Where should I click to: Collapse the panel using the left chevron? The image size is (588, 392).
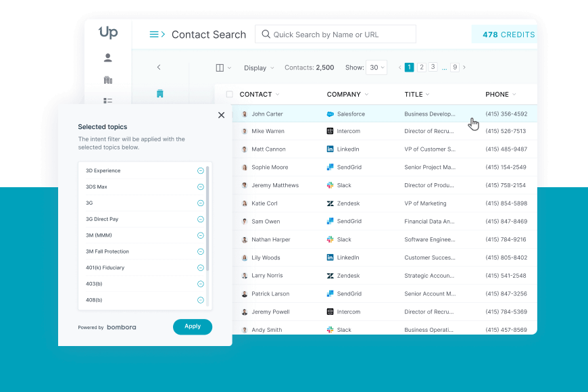158,67
